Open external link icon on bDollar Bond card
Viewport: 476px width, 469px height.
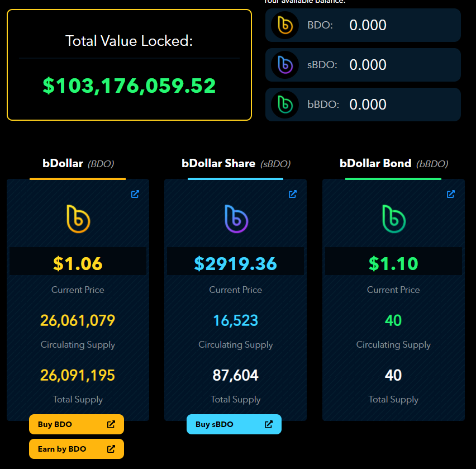(x=451, y=194)
